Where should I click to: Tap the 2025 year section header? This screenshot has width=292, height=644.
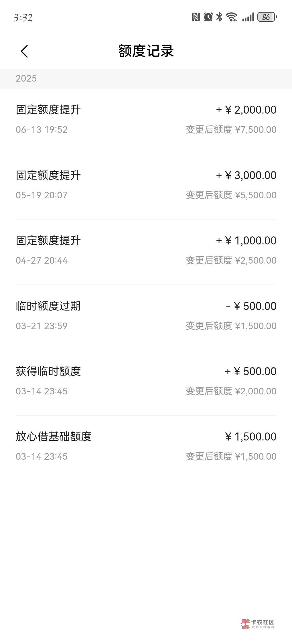[x=26, y=78]
